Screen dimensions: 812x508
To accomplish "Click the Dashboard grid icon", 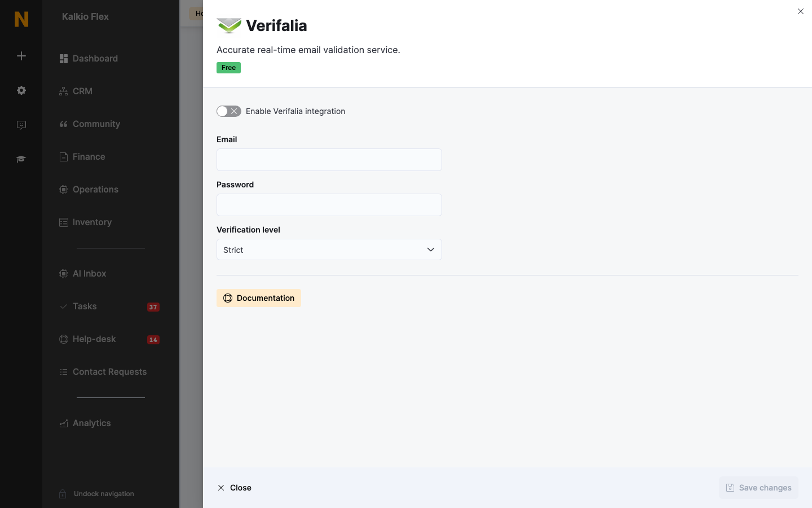I will (64, 59).
